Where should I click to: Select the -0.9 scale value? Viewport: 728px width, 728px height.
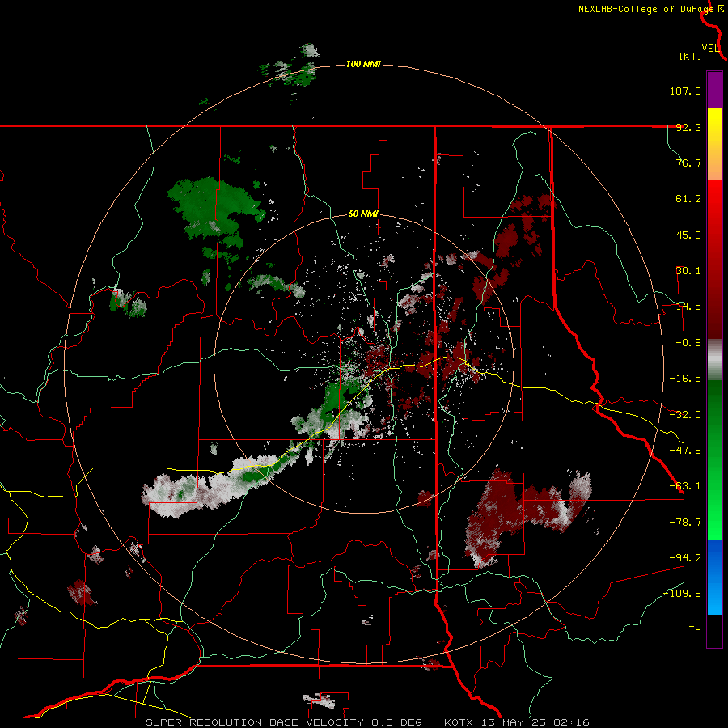tap(688, 343)
